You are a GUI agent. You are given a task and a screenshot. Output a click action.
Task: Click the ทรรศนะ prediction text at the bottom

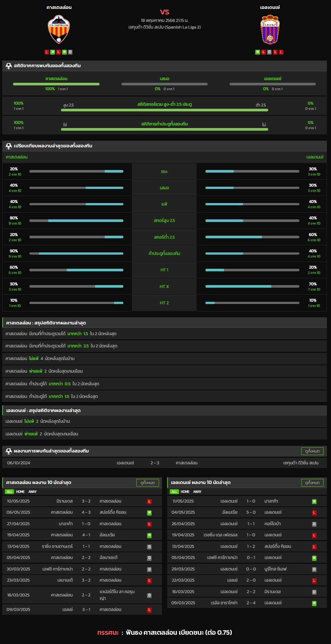pyautogui.click(x=165, y=632)
